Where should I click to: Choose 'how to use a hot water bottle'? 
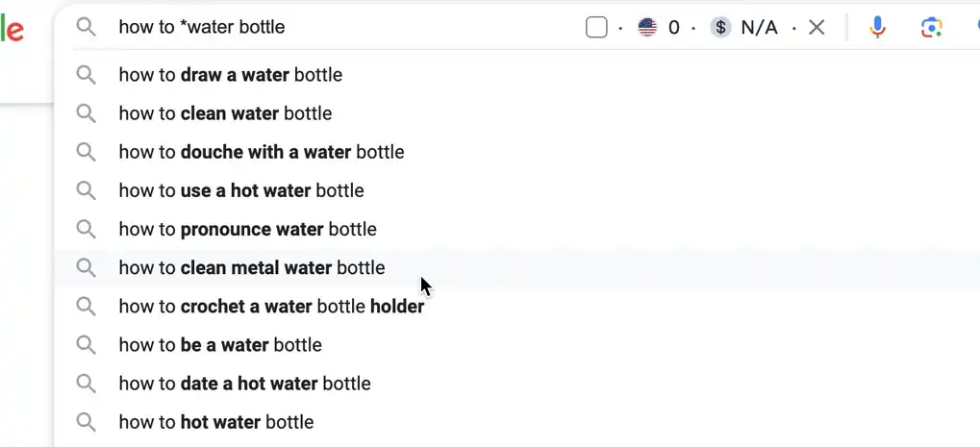pos(516,190)
